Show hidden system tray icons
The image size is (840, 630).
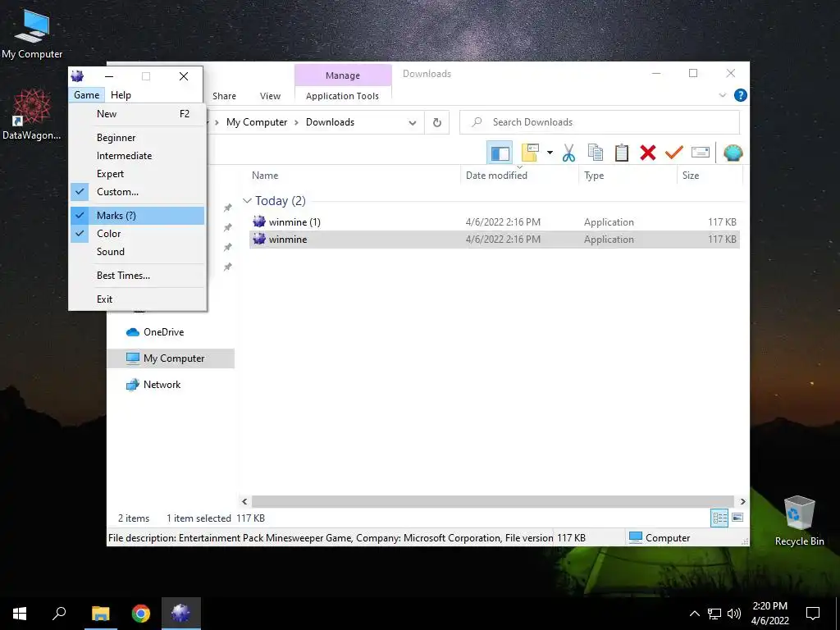[694, 614]
